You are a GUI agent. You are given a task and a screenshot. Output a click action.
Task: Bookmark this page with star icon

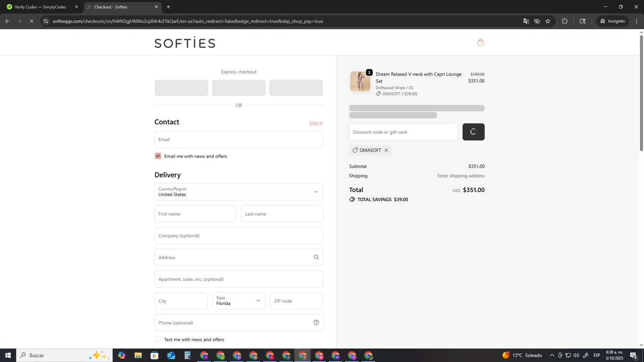tap(548, 21)
